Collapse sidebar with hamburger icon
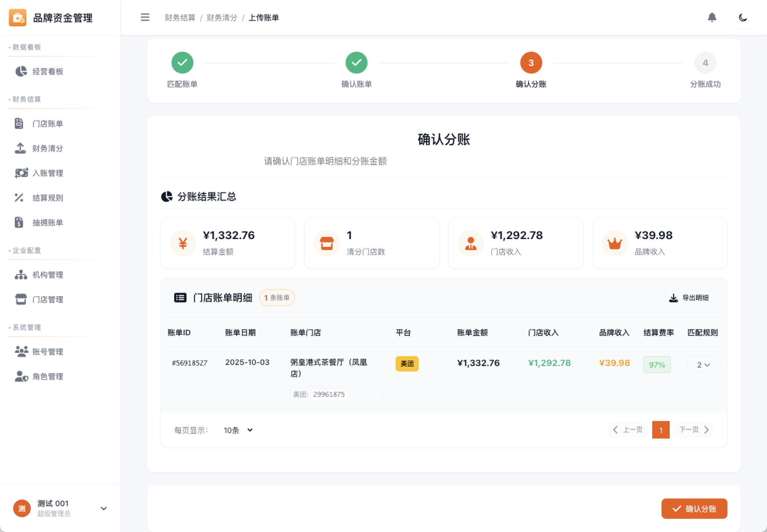Screen dimensions: 767x532 pyautogui.click(x=145, y=17)
